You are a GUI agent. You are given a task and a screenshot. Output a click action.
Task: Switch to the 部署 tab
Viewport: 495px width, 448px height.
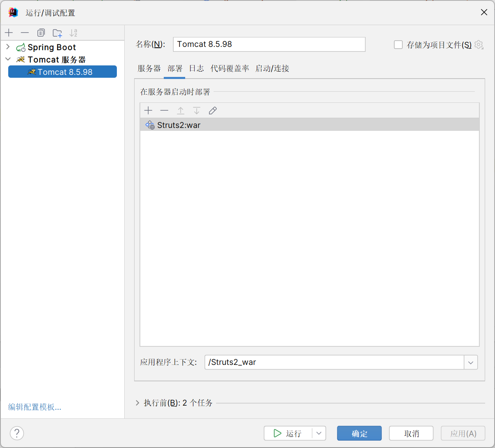tap(175, 68)
